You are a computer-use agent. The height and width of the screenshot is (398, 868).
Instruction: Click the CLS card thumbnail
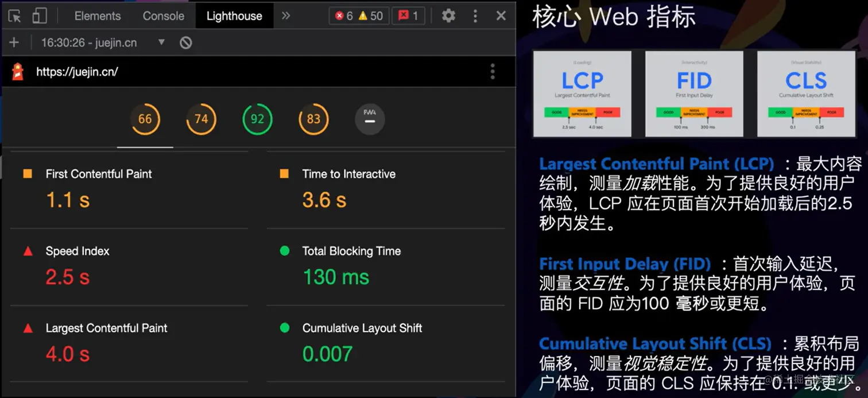point(806,94)
